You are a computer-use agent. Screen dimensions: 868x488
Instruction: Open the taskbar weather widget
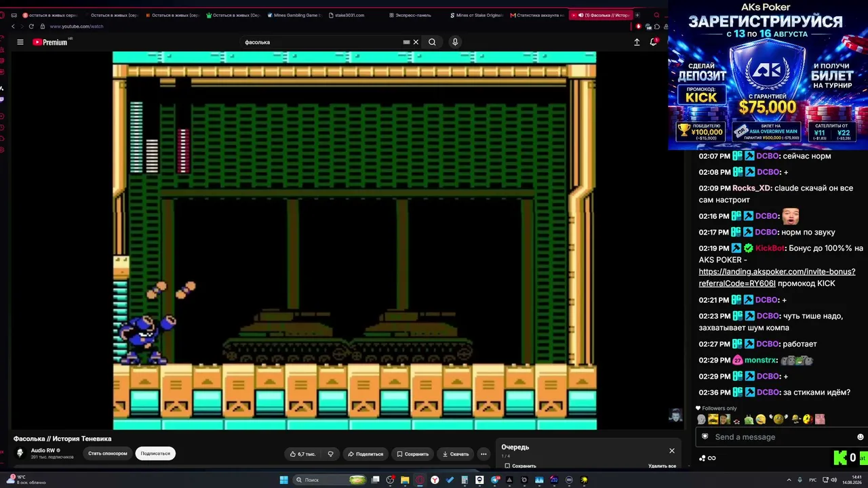point(25,480)
